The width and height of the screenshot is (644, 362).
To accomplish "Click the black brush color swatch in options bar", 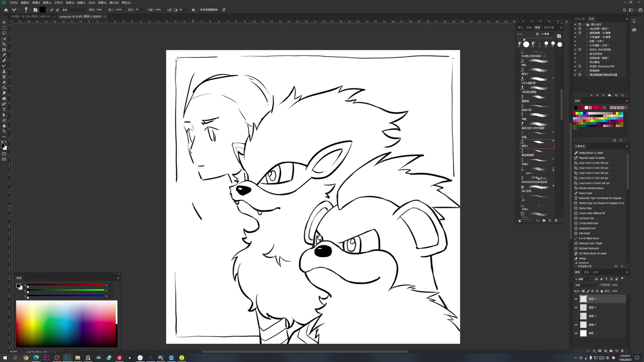I will 43,10.
